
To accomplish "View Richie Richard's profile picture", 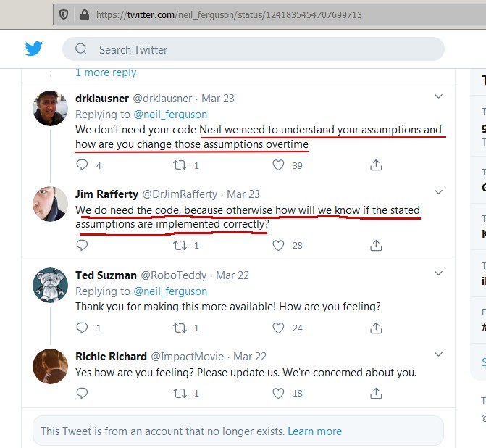I will point(50,366).
